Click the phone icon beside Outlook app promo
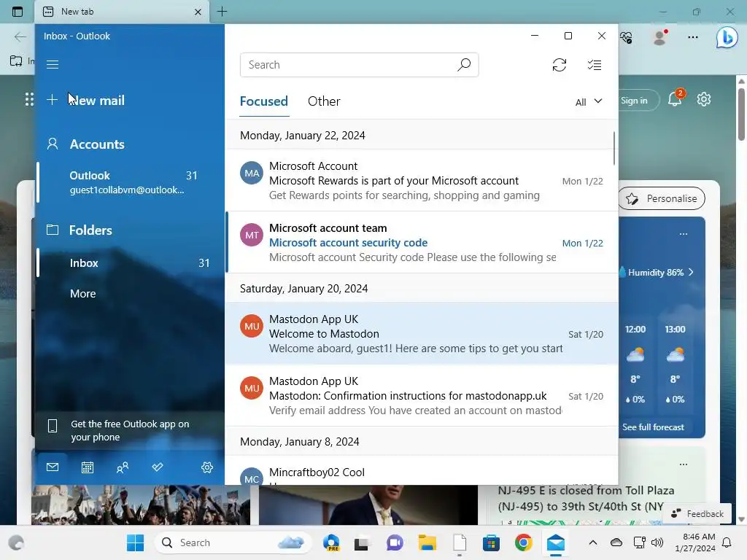 click(x=53, y=426)
